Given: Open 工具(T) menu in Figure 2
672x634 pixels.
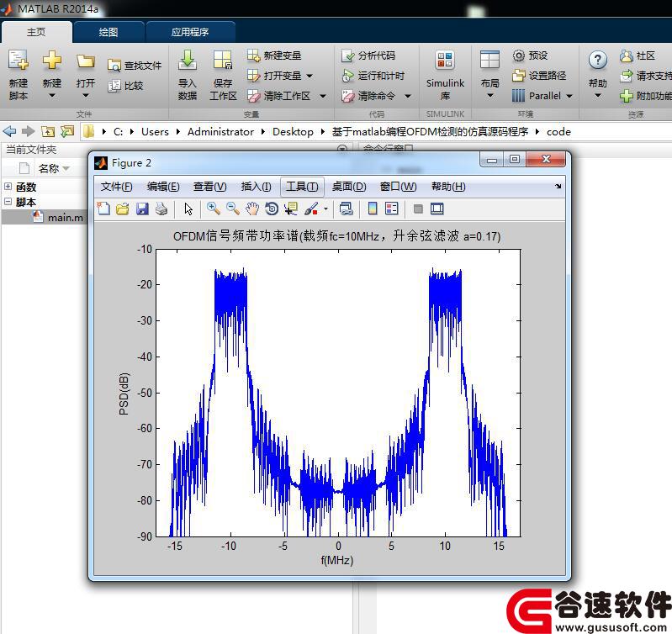Looking at the screenshot, I should (x=302, y=187).
